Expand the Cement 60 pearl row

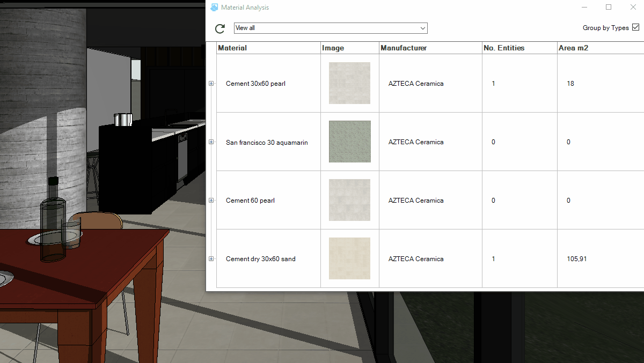point(211,201)
